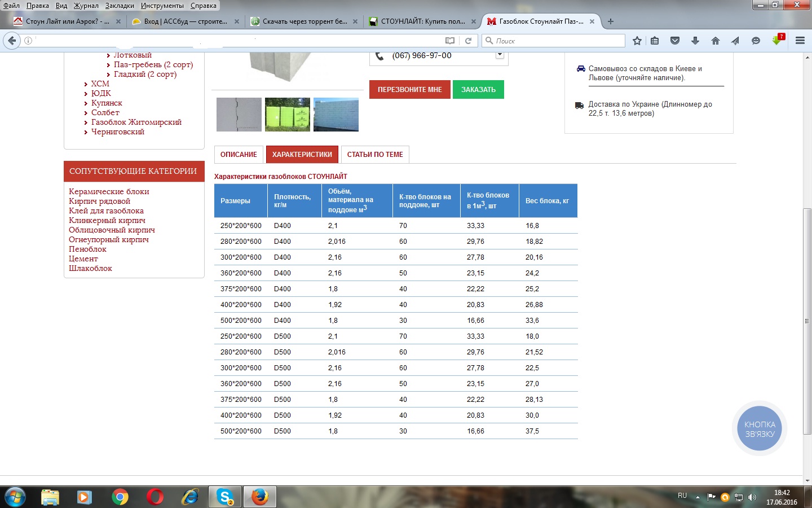Open Файл menu
The width and height of the screenshot is (812, 508).
tap(11, 6)
